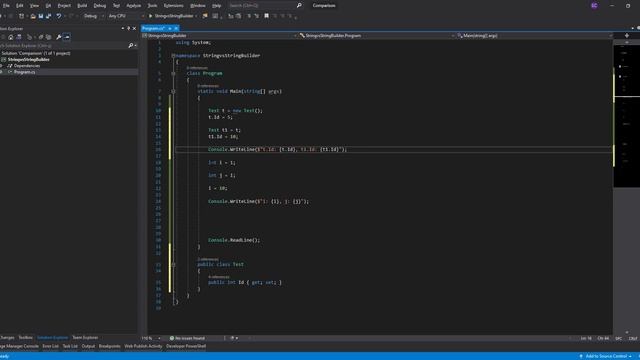The width and height of the screenshot is (640, 360).
Task: Switch to the Toolbox tab
Action: pos(25,338)
